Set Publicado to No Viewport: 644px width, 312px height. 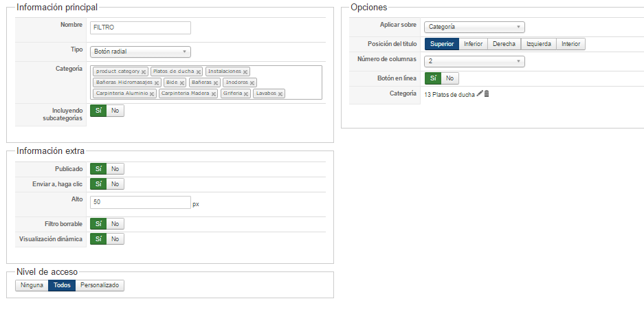coord(115,169)
